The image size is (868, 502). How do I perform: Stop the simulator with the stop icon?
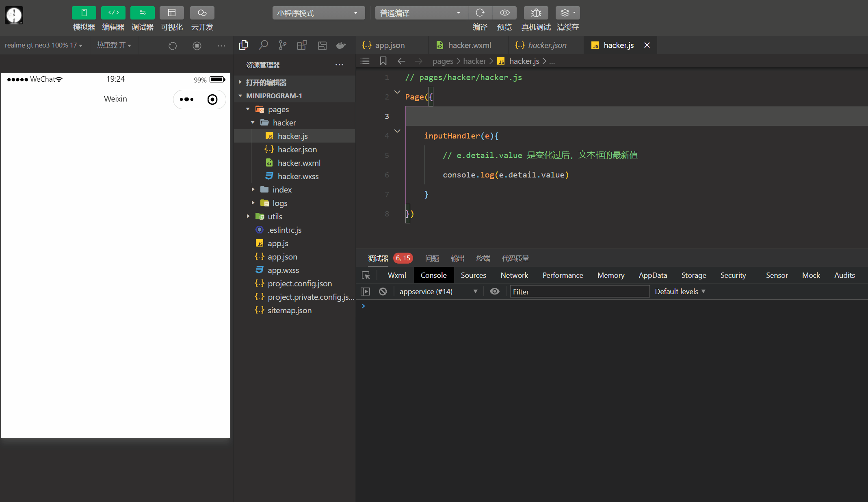point(197,46)
